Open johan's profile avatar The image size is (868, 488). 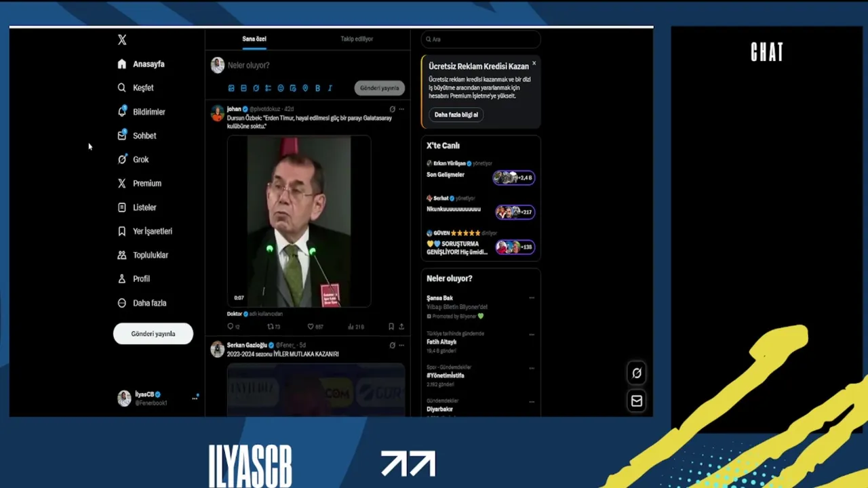point(217,113)
